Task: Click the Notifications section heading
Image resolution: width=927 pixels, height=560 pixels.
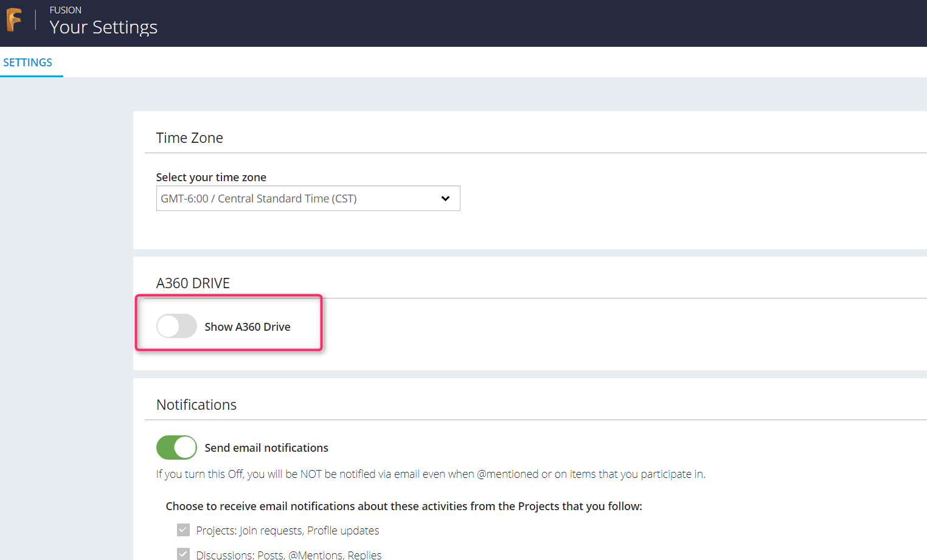Action: (196, 405)
